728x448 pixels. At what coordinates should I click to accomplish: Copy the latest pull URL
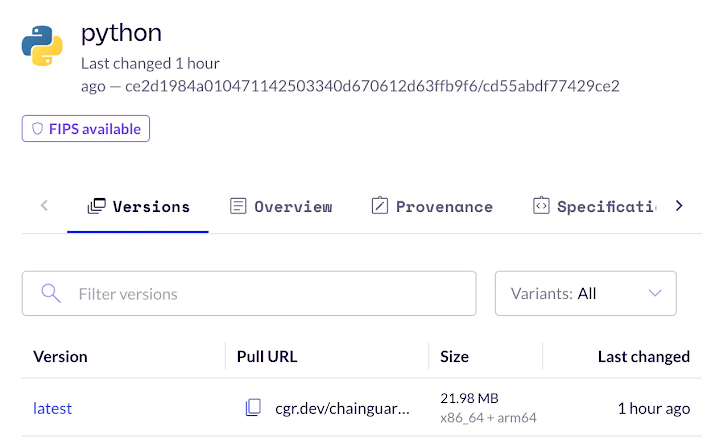click(x=253, y=408)
